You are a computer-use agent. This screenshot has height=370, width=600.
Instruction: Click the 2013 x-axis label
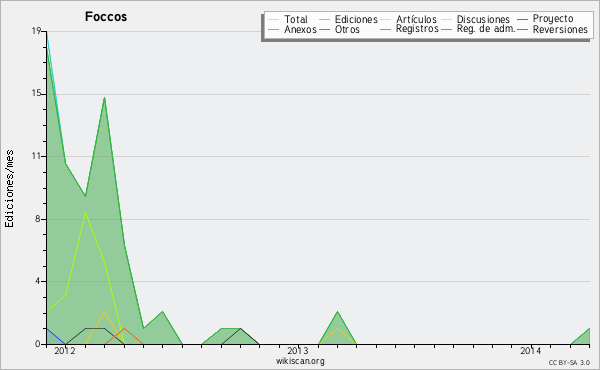(x=298, y=350)
